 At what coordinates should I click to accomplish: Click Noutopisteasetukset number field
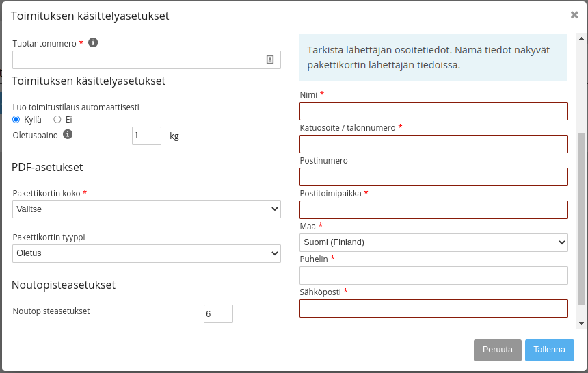218,313
